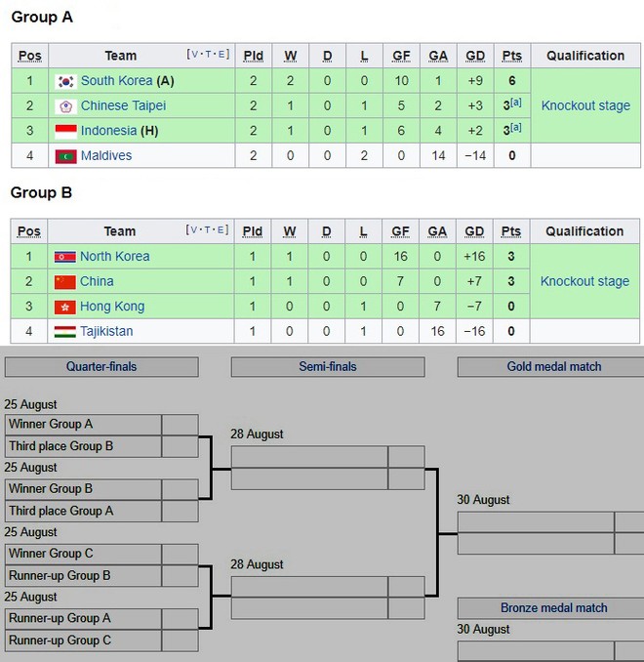Open Group B Knockout stage link
Image resolution: width=644 pixels, height=662 pixels.
point(584,281)
